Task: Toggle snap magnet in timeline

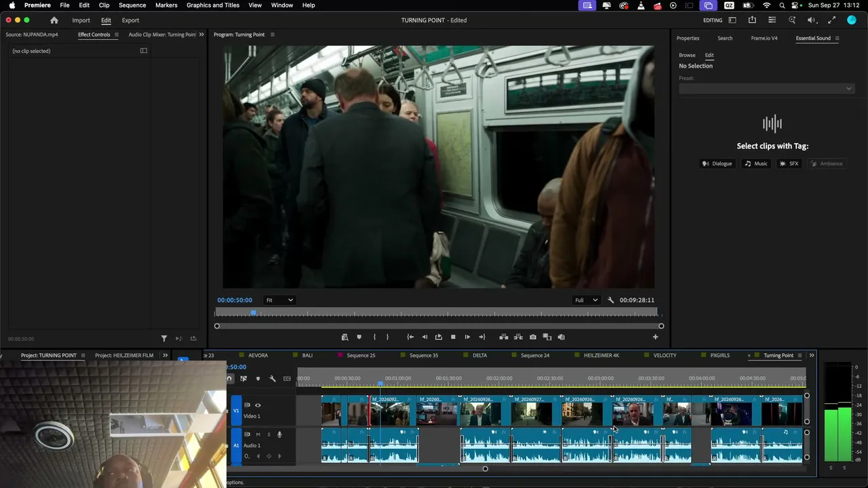Action: pyautogui.click(x=229, y=379)
